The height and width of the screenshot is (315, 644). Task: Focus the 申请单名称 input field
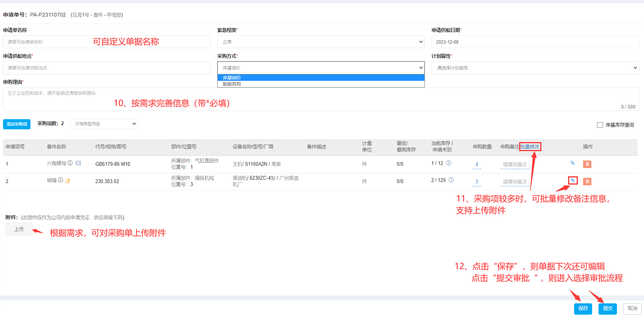(x=107, y=42)
